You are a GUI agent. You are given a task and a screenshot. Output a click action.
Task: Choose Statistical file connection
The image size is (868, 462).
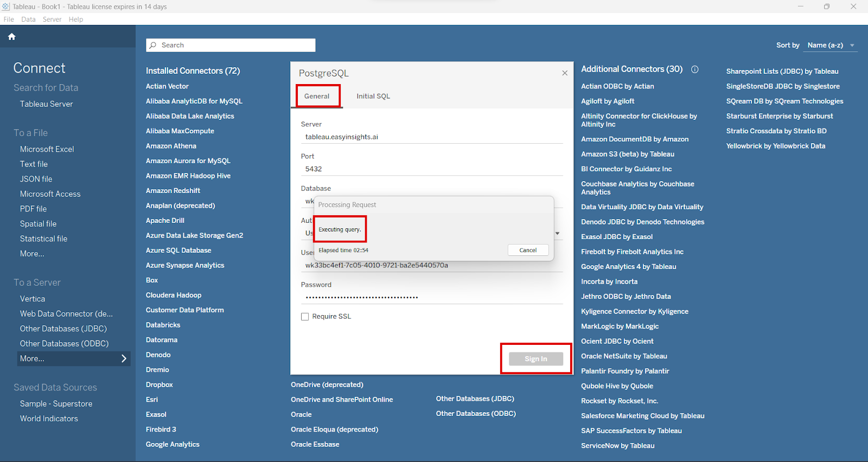pyautogui.click(x=43, y=239)
